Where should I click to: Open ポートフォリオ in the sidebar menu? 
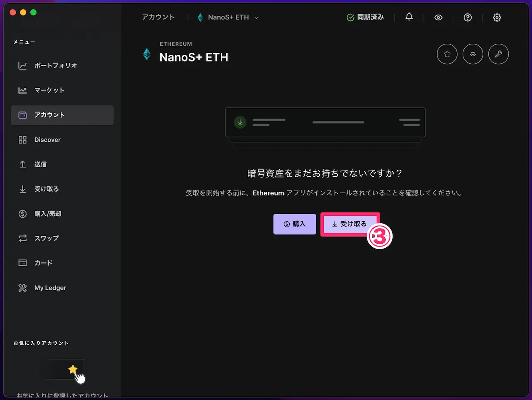click(x=62, y=66)
